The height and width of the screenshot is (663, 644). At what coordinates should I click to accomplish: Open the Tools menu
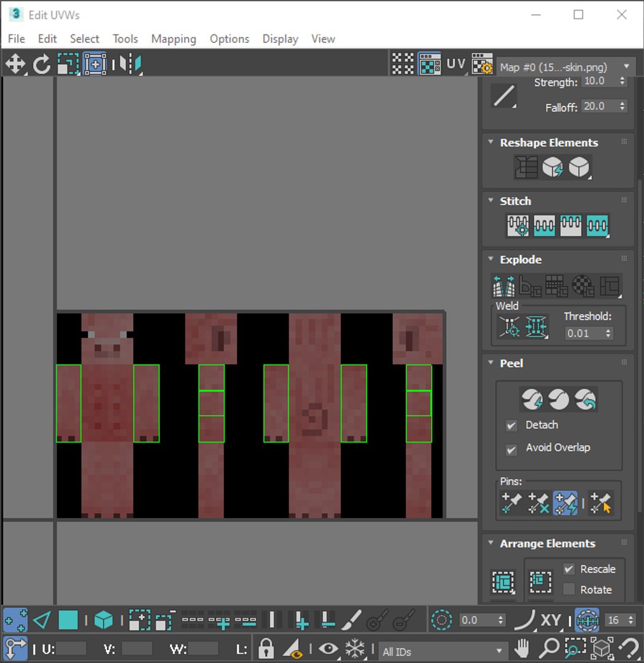125,39
